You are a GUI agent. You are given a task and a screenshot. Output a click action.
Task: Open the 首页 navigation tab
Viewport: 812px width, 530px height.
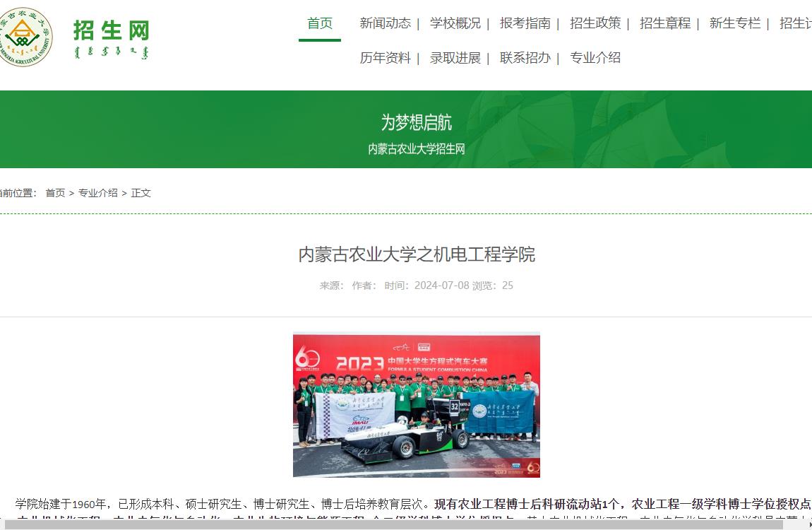coord(319,23)
